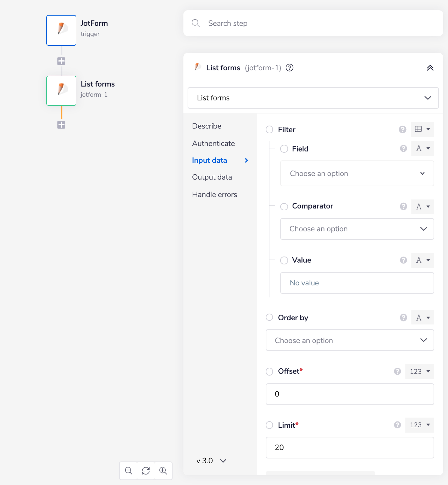This screenshot has height=485, width=448.
Task: Select the radio button next to Filter
Action: [x=269, y=129]
